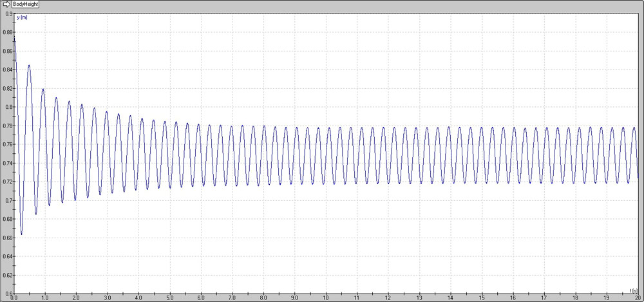Click the 0.62 vertical axis value
The width and height of the screenshot is (644, 302).
click(x=7, y=276)
